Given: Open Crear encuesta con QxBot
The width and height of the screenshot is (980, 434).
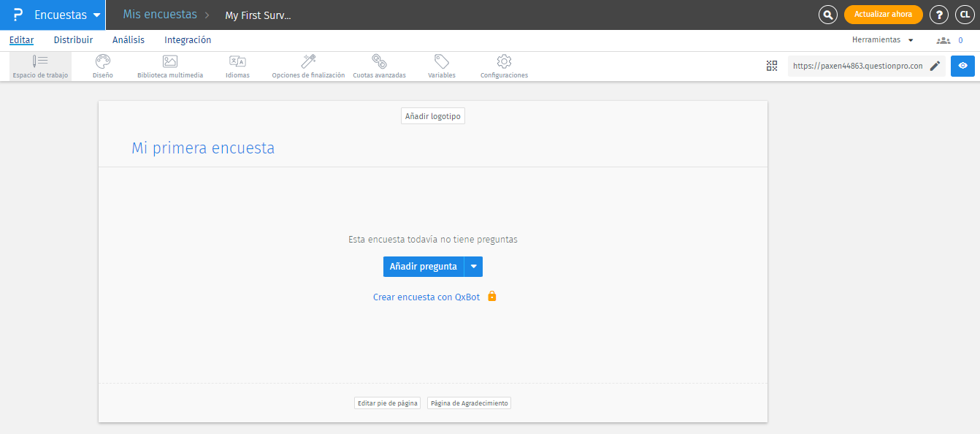Looking at the screenshot, I should click(426, 297).
